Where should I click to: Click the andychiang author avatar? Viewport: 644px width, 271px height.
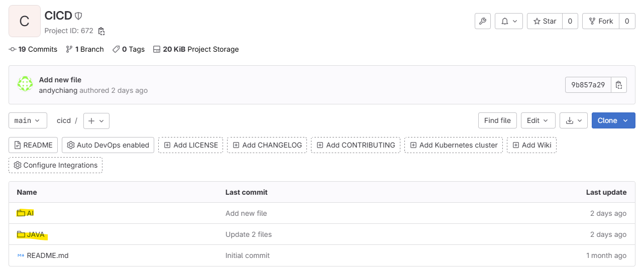pyautogui.click(x=25, y=84)
